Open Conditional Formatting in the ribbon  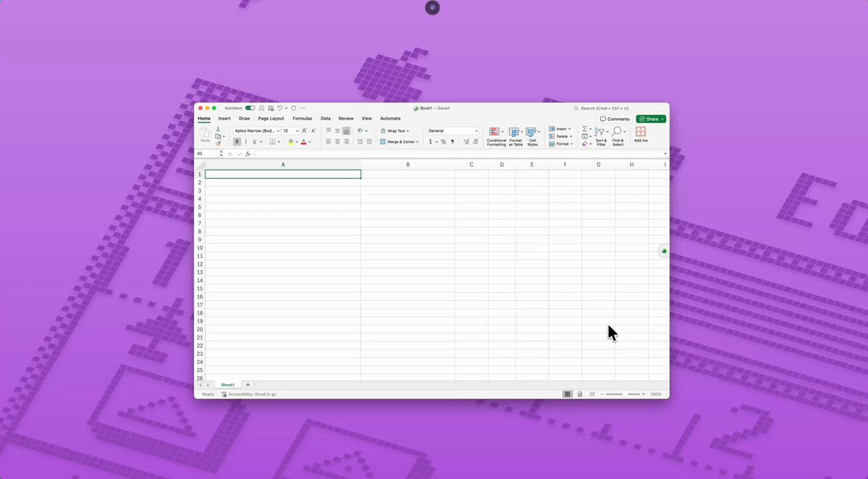point(496,136)
